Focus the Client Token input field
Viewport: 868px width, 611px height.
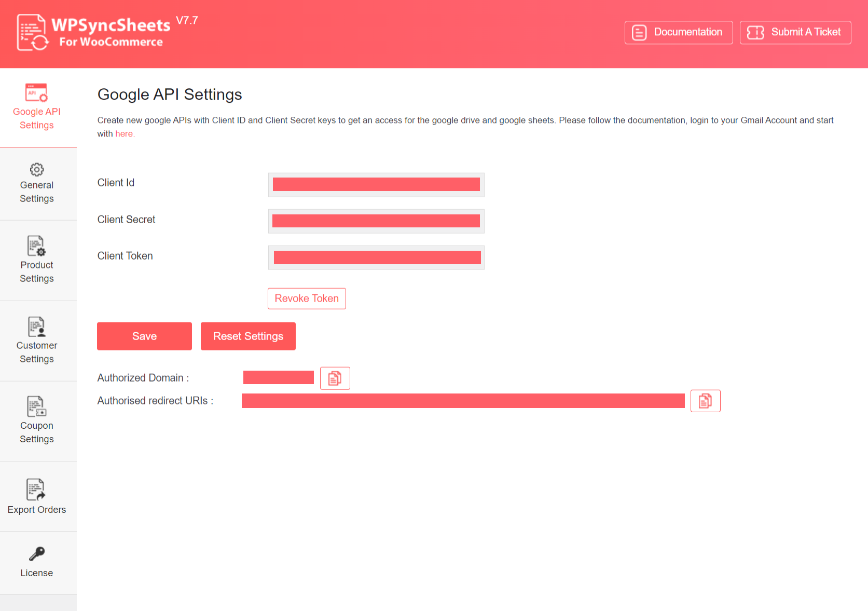(x=376, y=257)
